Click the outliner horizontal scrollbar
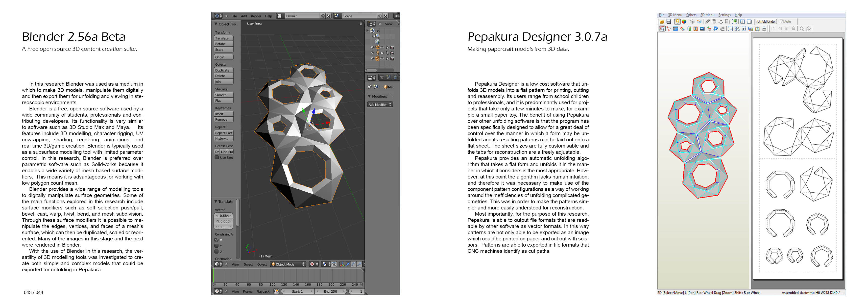This screenshot has height=307, width=868. coord(372,70)
